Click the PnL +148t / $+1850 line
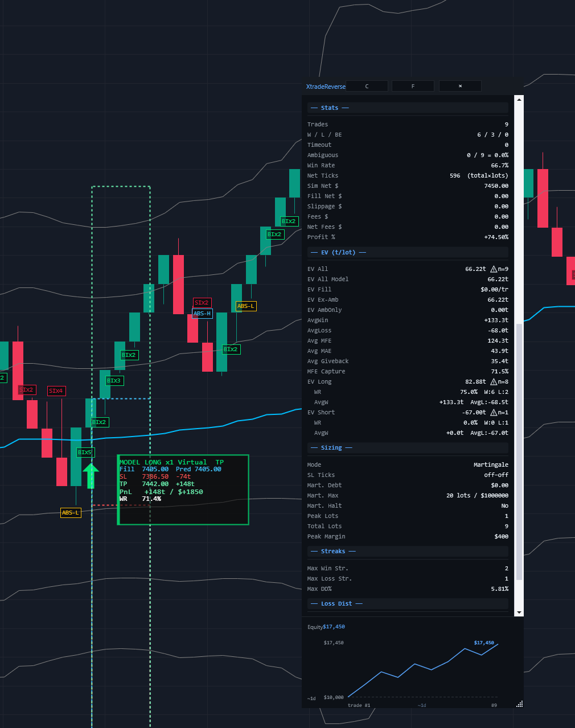The height and width of the screenshot is (728, 575). [161, 491]
